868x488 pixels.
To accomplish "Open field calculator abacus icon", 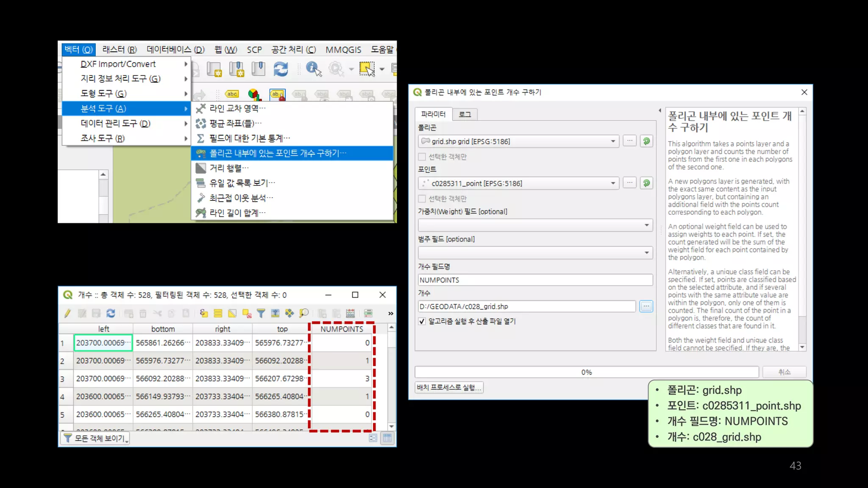I will click(350, 313).
